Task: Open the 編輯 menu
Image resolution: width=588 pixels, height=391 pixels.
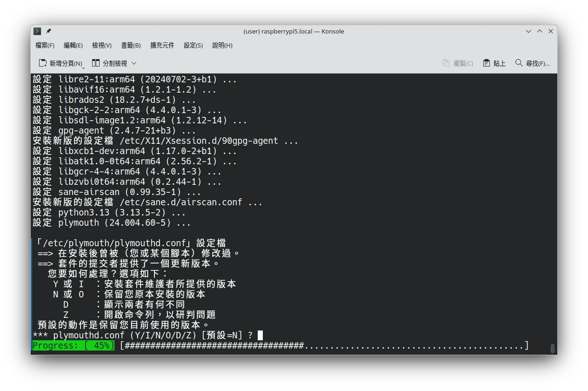Action: tap(73, 45)
